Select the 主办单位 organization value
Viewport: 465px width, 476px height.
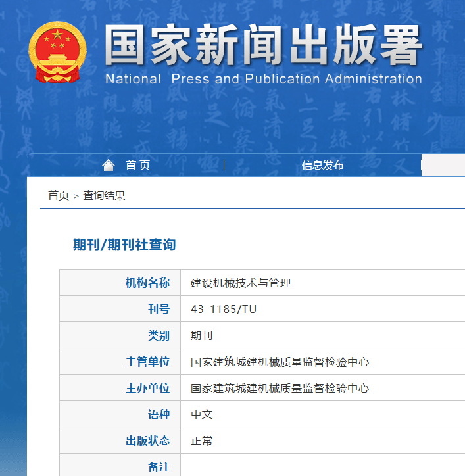click(x=280, y=389)
